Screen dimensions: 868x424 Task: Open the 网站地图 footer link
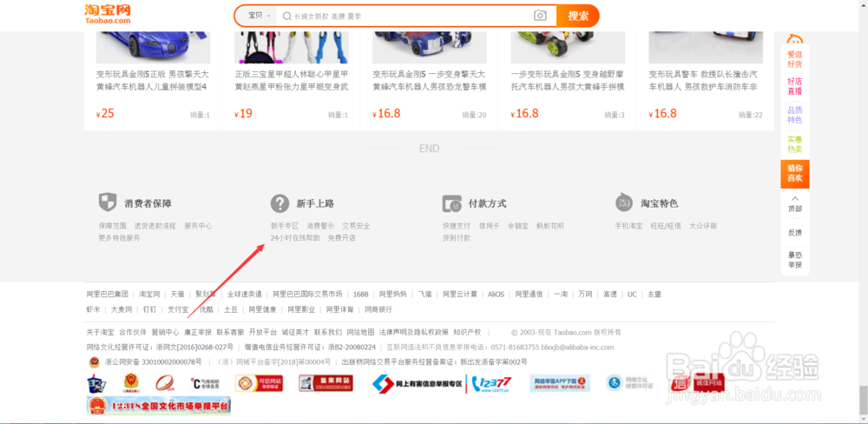click(x=360, y=333)
